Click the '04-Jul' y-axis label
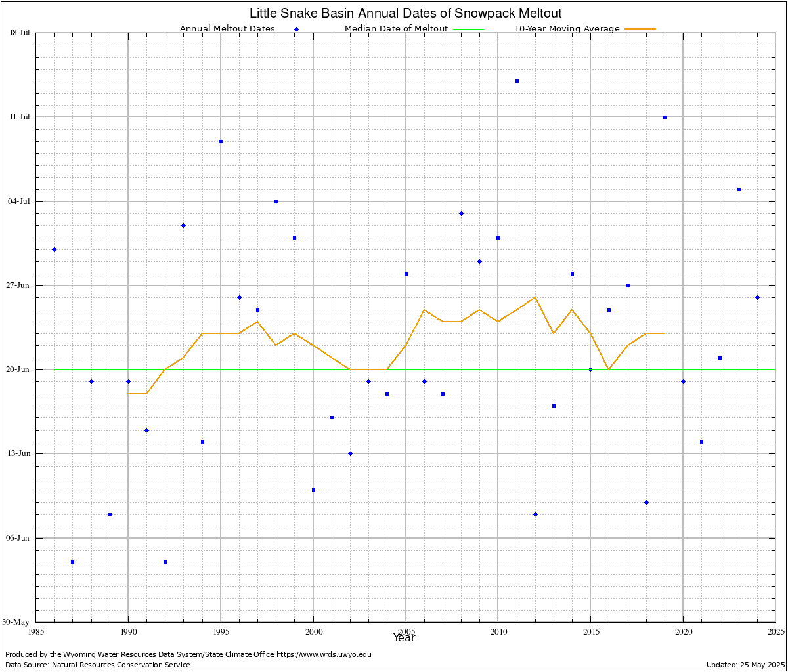This screenshot has width=788, height=672. [20, 201]
